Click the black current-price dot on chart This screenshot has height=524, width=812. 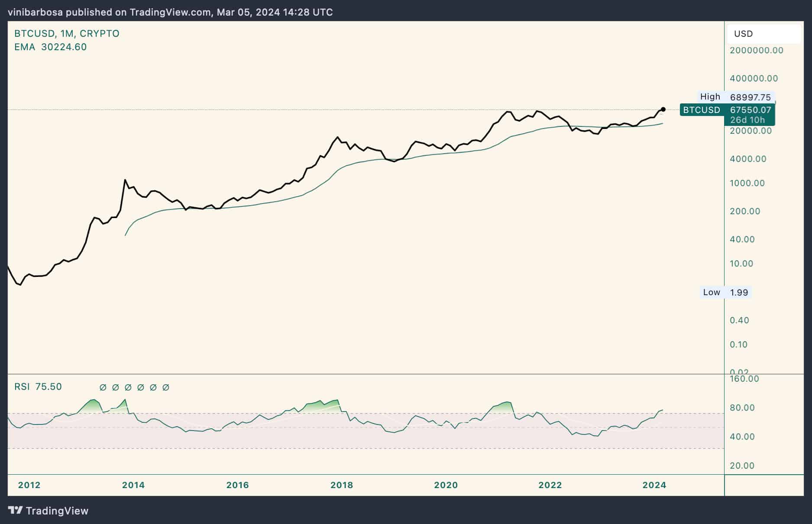pyautogui.click(x=663, y=109)
